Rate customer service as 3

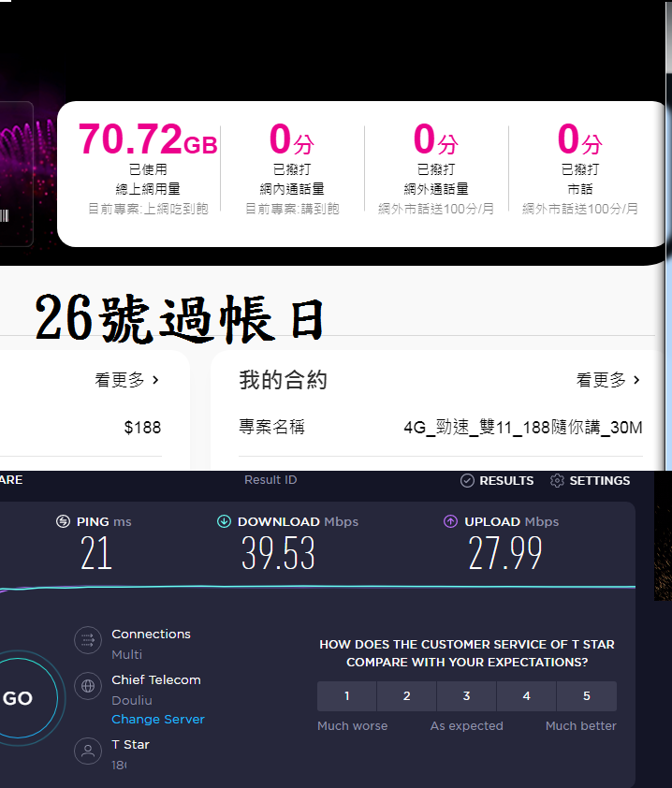(x=466, y=696)
